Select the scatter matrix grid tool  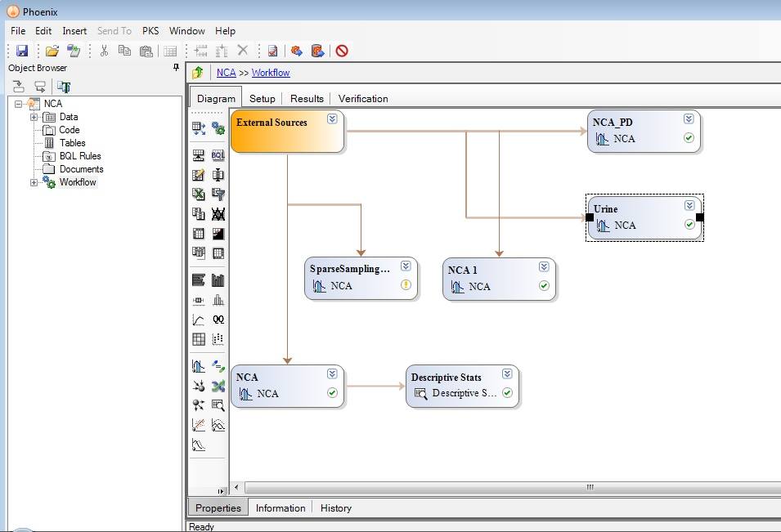pos(198,339)
